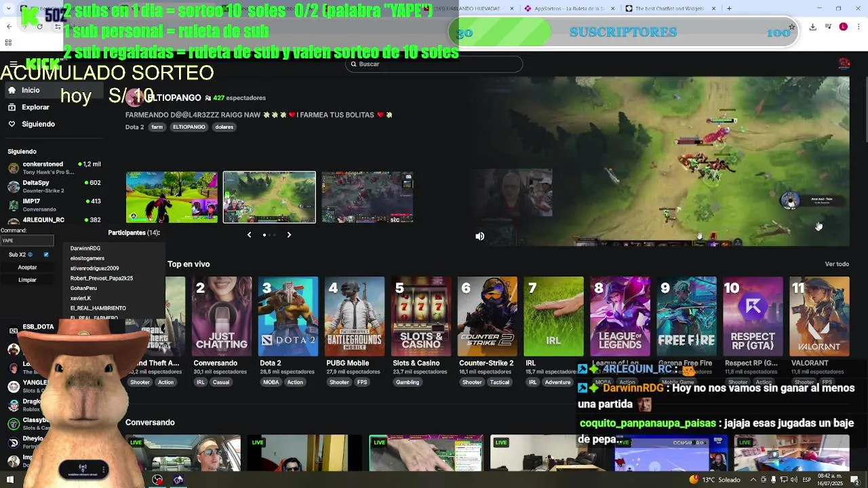Select participant Robert_Prevost_Papa2k25
The height and width of the screenshot is (488, 868).
point(102,278)
